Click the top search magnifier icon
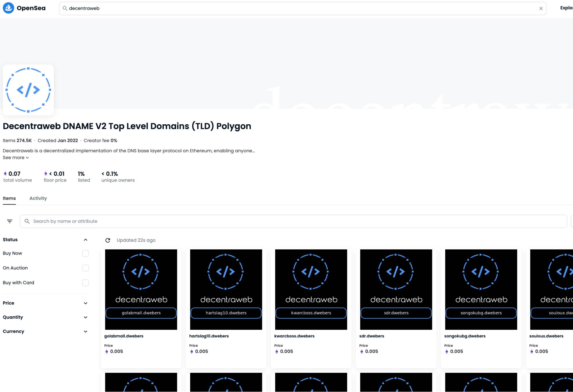 [65, 9]
